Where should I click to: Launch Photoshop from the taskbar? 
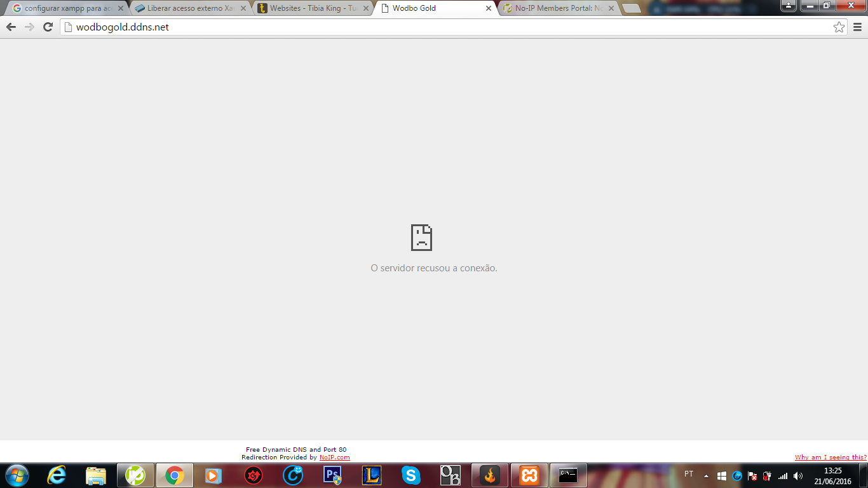coord(332,475)
